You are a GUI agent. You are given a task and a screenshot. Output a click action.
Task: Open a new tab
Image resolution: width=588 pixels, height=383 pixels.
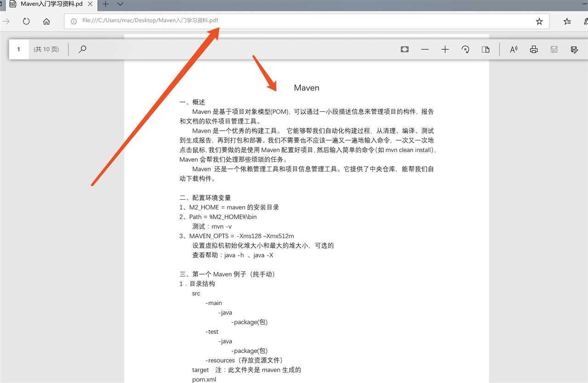tap(106, 4)
